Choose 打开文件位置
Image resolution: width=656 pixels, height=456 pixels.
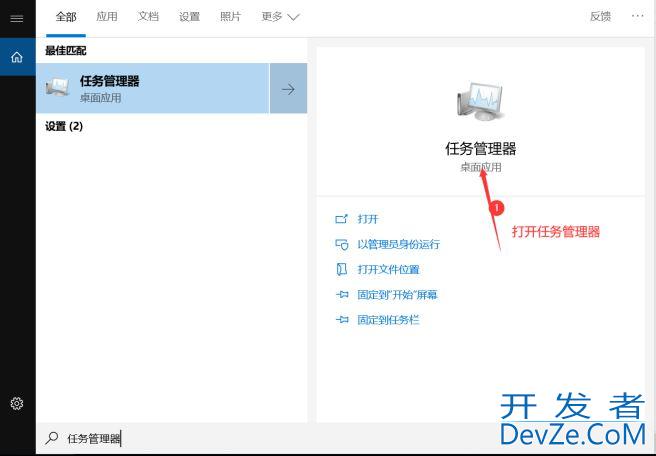click(388, 269)
